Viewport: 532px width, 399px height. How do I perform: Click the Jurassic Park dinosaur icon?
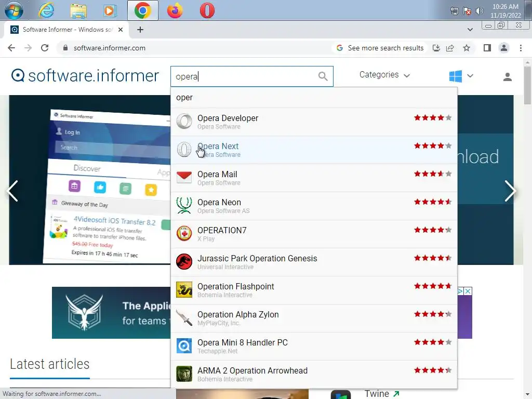point(184,262)
